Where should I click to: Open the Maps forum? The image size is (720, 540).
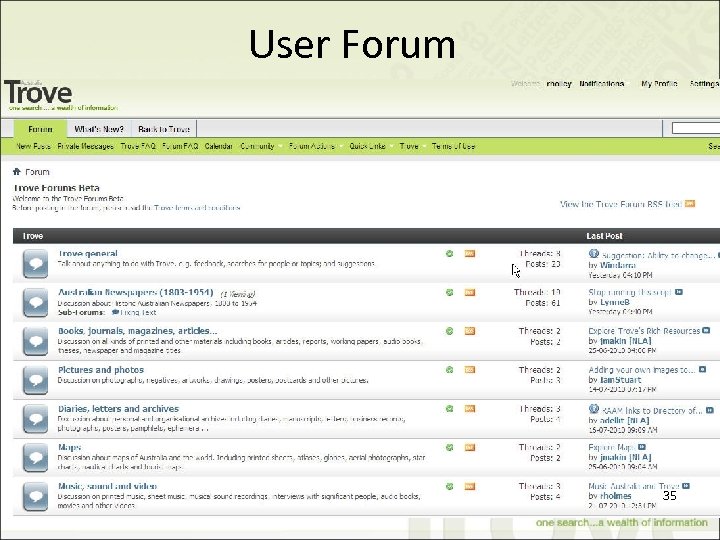(x=69, y=447)
